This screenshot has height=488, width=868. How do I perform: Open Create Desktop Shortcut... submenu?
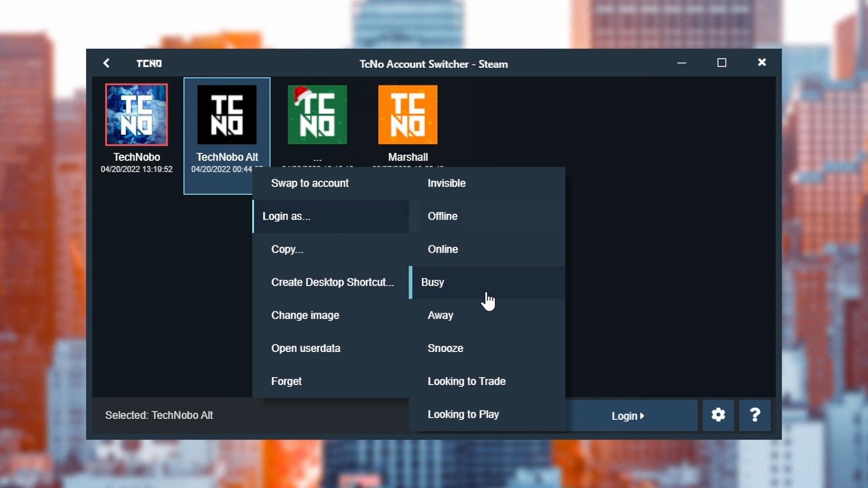point(332,282)
